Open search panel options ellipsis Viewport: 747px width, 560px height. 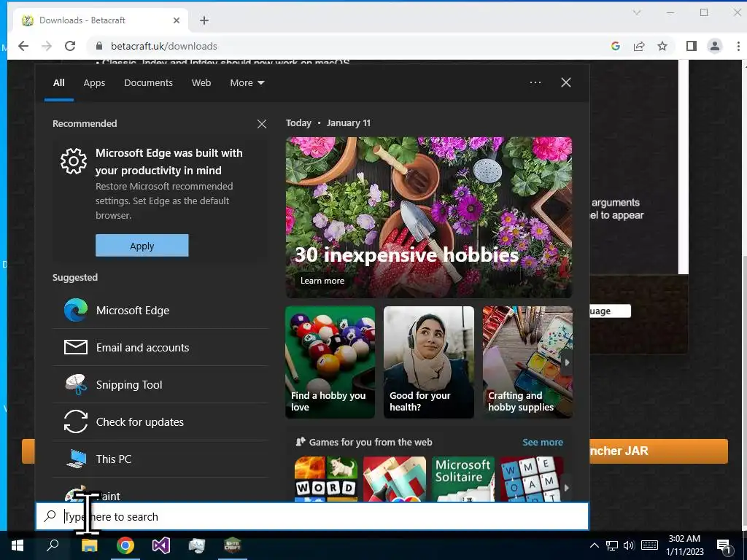click(x=535, y=82)
